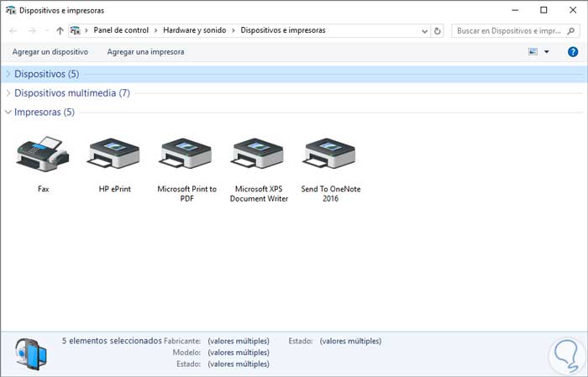Click the HP ePrint label text
588x377 pixels.
tap(115, 189)
